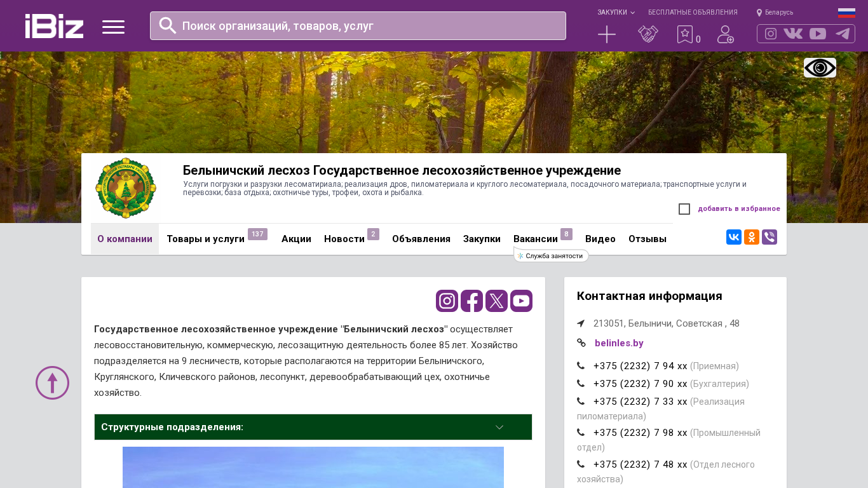This screenshot has width=868, height=488.
Task: Click добавить в избранное link
Action: [739, 208]
